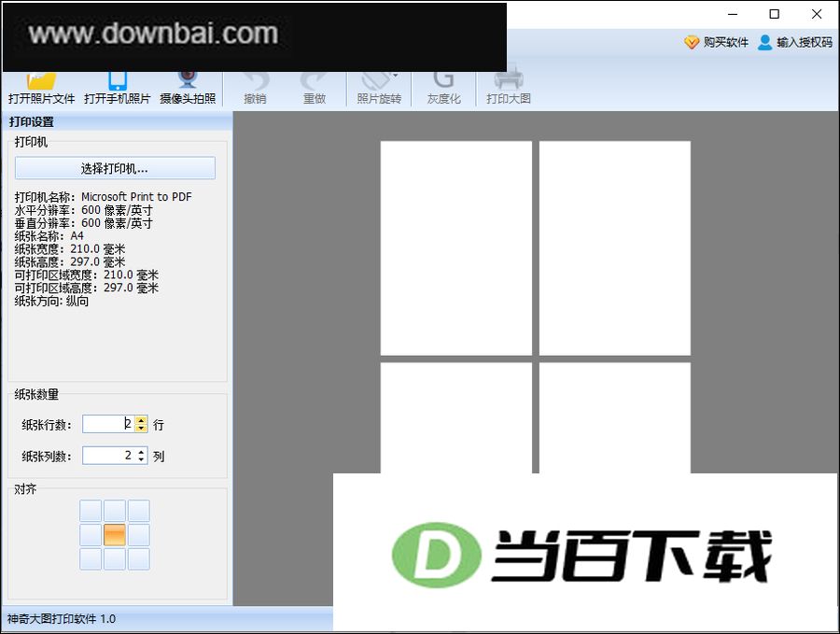
Task: Set alignment to top-left cell
Action: (91, 511)
